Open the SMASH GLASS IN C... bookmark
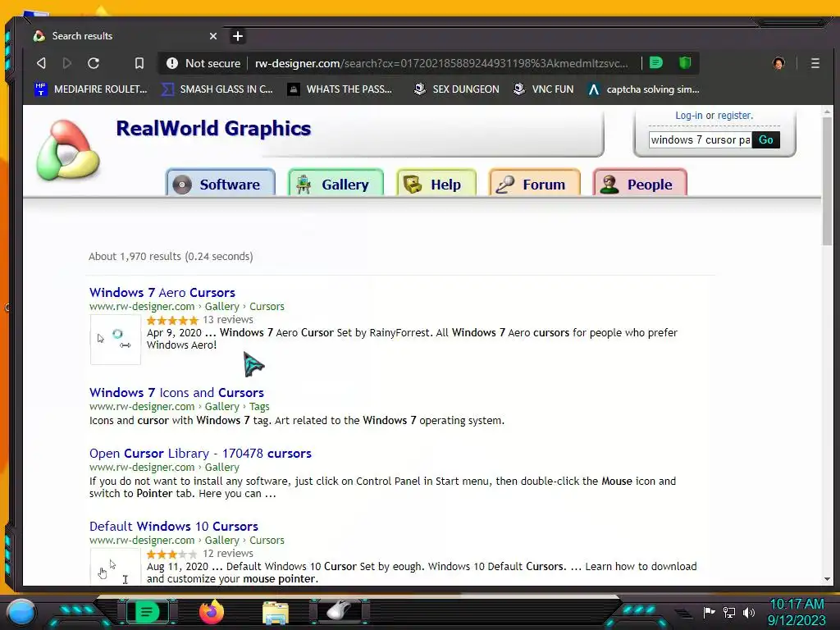840x630 pixels. tap(217, 89)
